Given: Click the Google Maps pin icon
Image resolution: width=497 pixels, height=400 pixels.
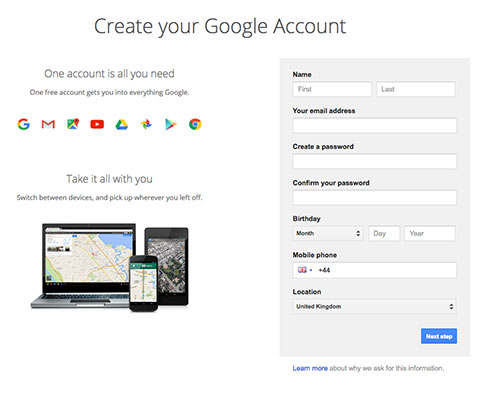Looking at the screenshot, I should tap(73, 124).
